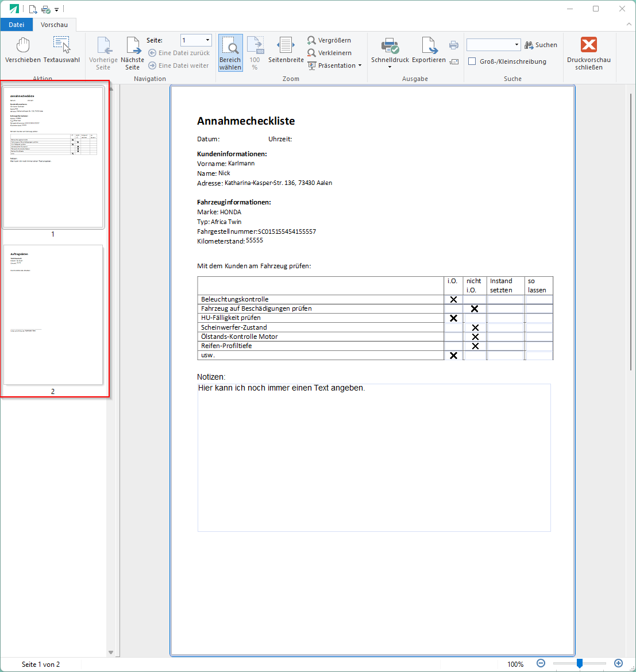Click the address "Katharina-Kasper-Str. 136, 73430 Aalen"
This screenshot has width=636, height=672.
(x=279, y=183)
